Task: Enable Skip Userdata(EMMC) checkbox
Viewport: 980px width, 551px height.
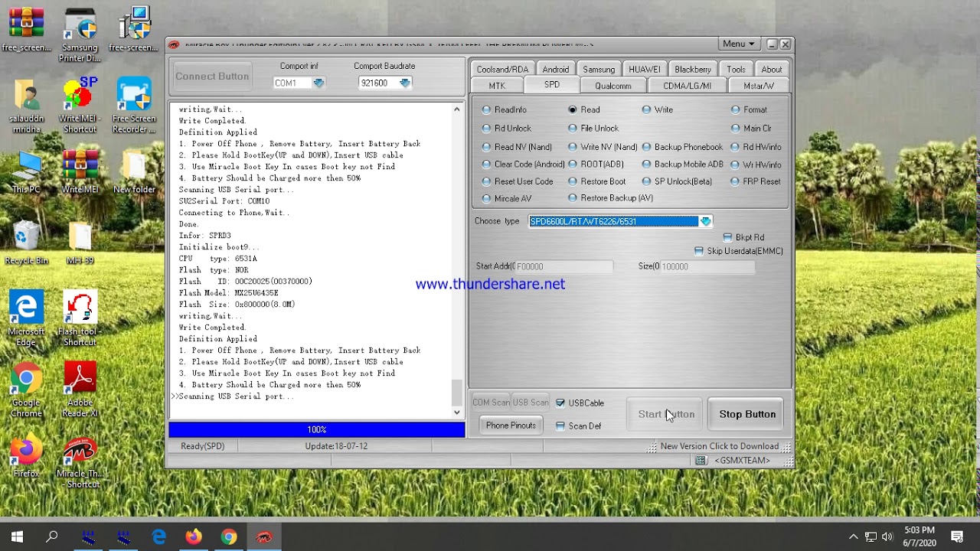Action: click(x=699, y=251)
